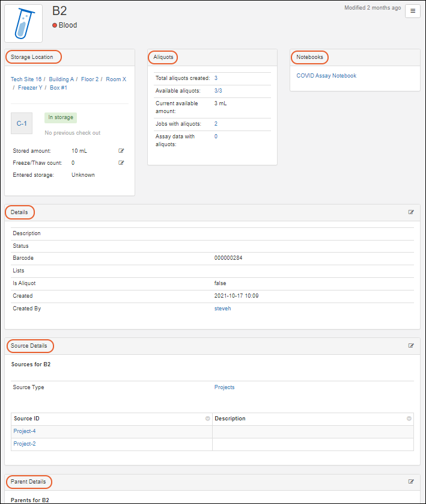Click the red Blood sample type dot
Image resolution: width=426 pixels, height=504 pixels.
point(55,26)
